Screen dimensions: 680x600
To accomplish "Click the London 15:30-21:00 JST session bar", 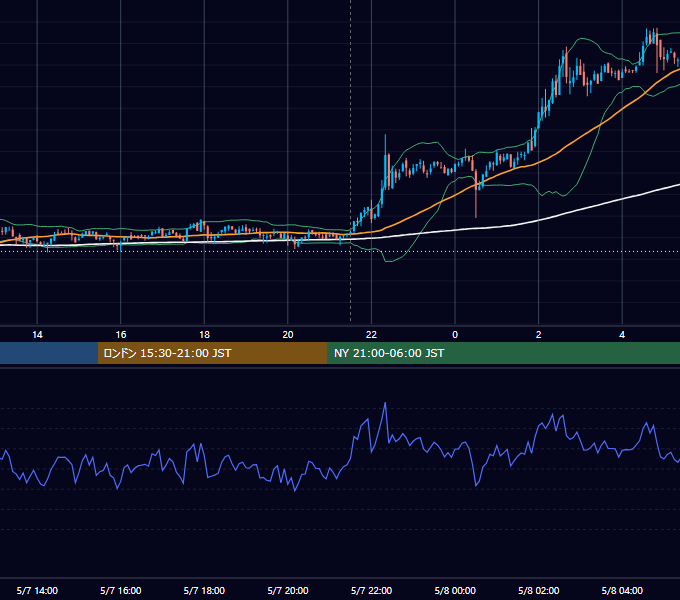I will click(212, 353).
